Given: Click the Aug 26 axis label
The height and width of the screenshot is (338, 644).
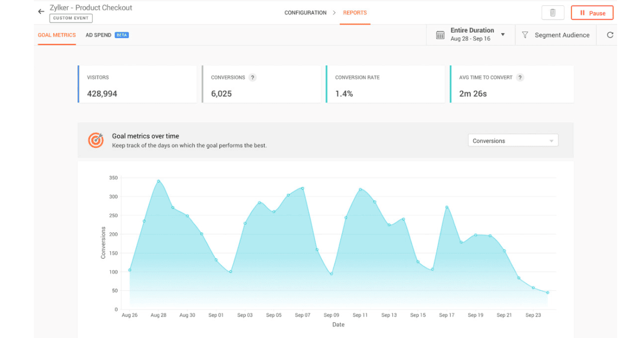Looking at the screenshot, I should 129,315.
